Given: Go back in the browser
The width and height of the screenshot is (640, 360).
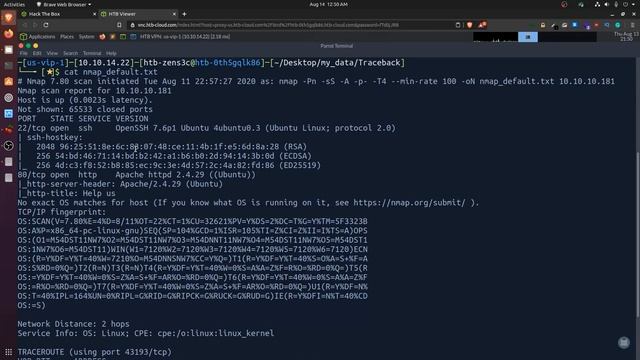Looking at the screenshot, I should [x=24, y=25].
